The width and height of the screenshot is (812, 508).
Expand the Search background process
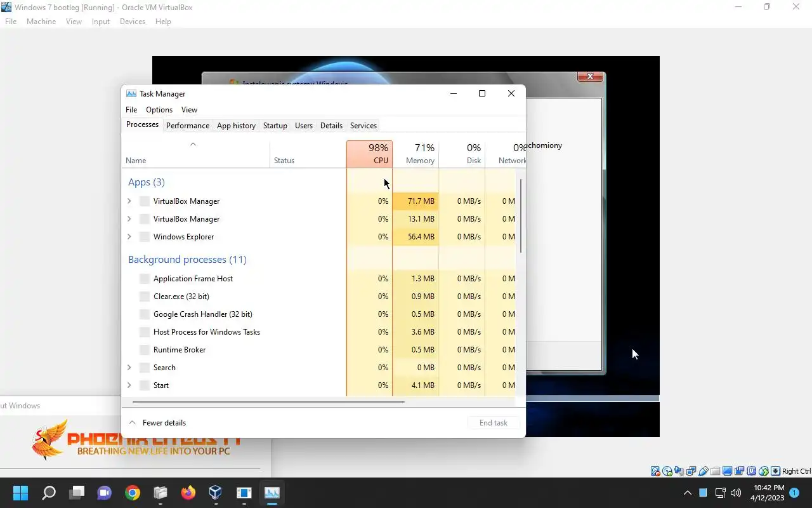click(x=129, y=368)
